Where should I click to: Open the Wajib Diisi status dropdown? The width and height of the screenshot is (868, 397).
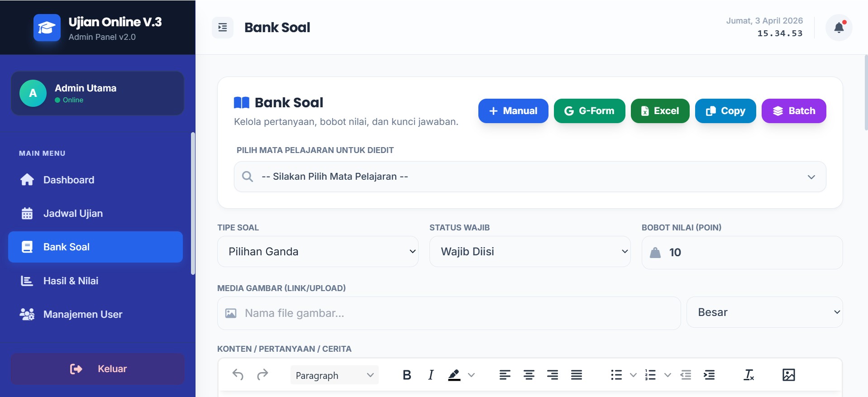529,252
